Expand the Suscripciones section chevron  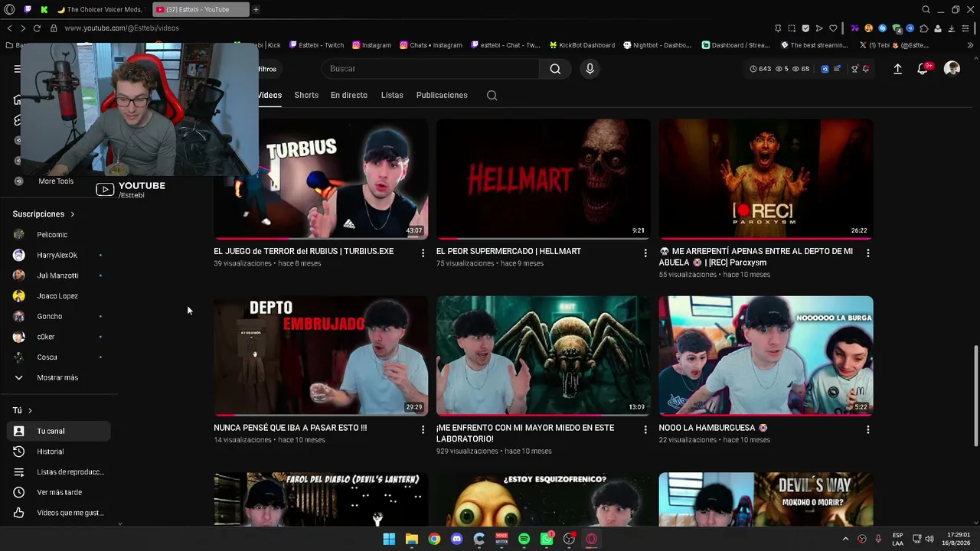pos(73,214)
